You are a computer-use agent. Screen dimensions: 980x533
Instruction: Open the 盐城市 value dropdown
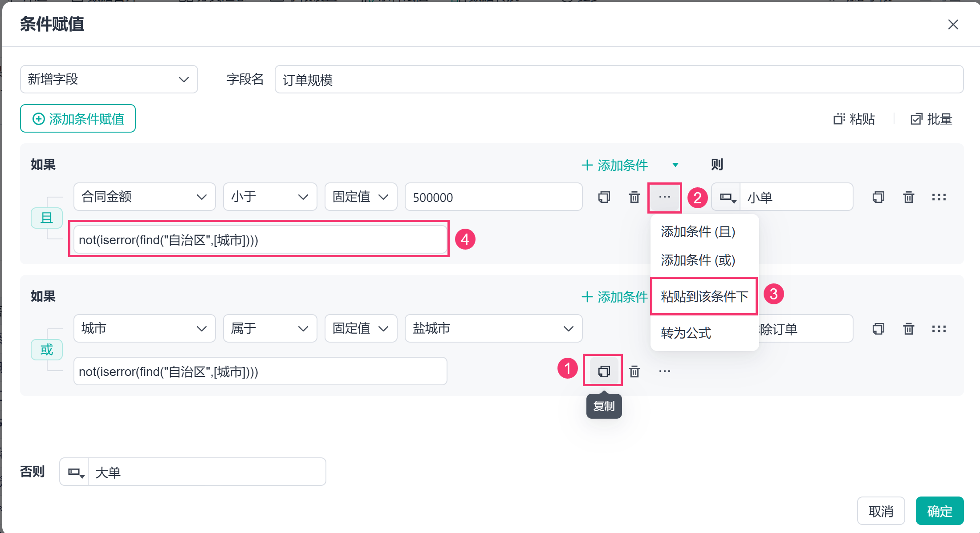493,328
